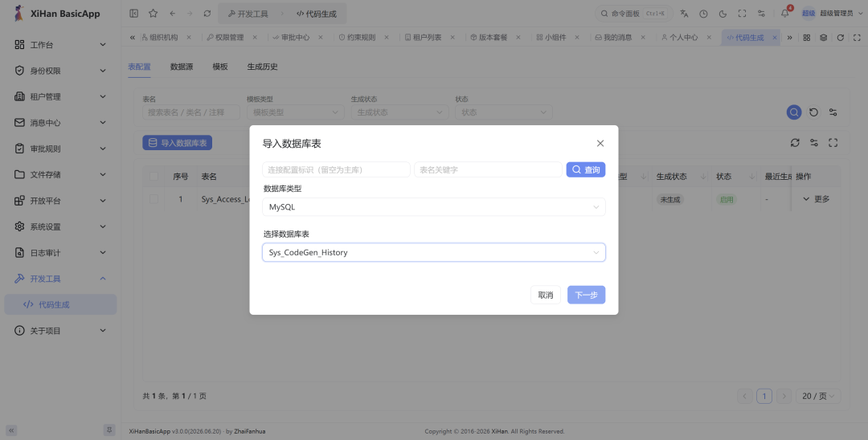Click the table toolbar refresh icon
This screenshot has width=868, height=440.
pos(795,143)
